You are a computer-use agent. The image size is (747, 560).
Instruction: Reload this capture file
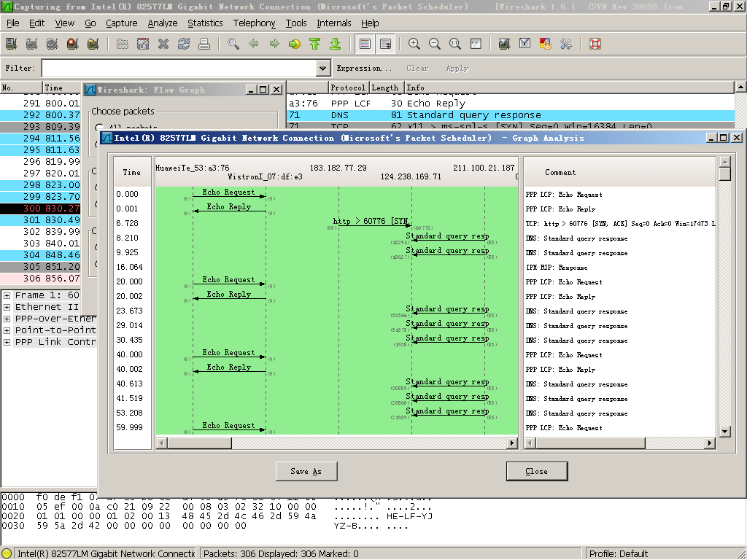point(184,44)
